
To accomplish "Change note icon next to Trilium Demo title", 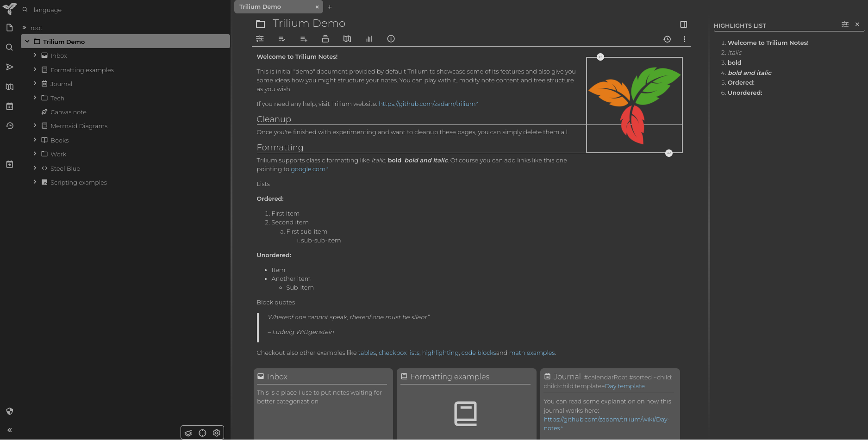I will (261, 24).
